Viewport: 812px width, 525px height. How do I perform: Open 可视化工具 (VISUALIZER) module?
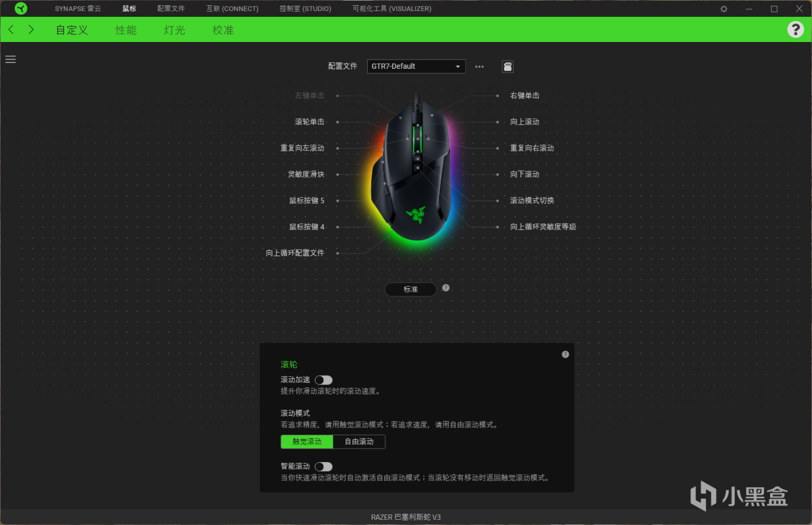(392, 9)
